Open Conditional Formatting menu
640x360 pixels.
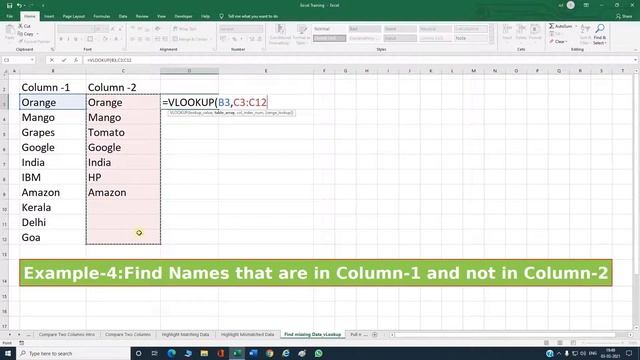(280, 34)
